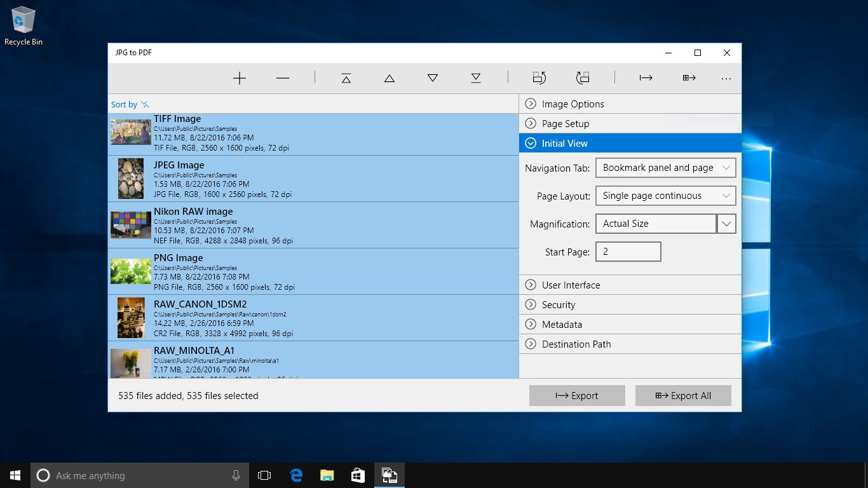868x488 pixels.
Task: Move selected file down one position
Action: click(433, 78)
